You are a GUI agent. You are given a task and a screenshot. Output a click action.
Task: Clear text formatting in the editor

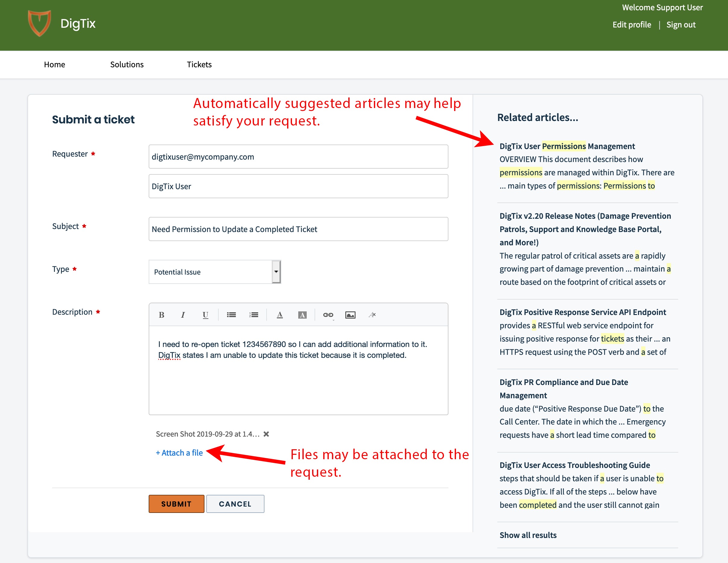click(372, 315)
